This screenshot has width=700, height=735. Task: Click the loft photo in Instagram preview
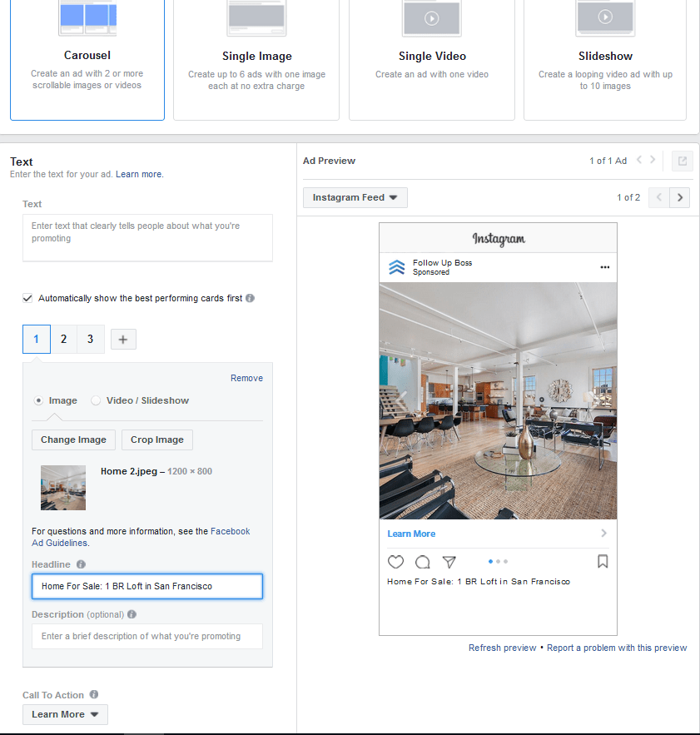pyautogui.click(x=498, y=400)
